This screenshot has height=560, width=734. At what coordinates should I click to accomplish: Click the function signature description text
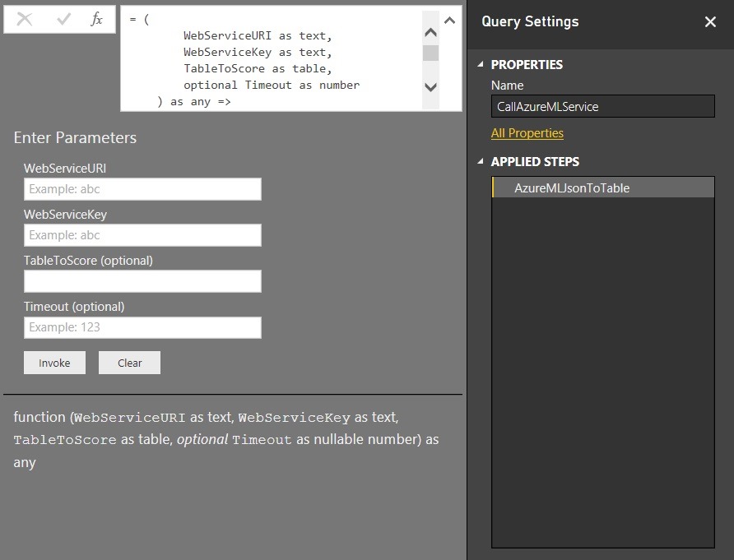(x=226, y=439)
